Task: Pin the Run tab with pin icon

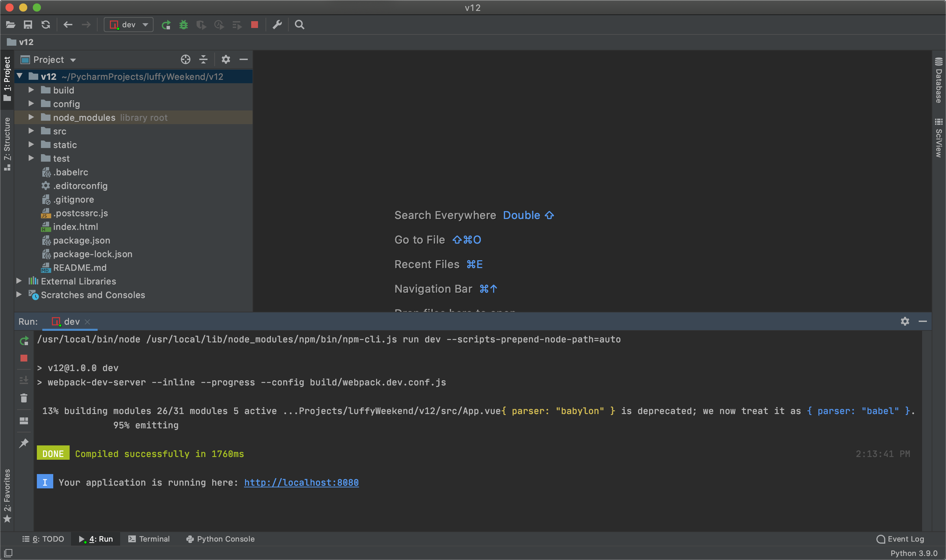Action: (24, 443)
